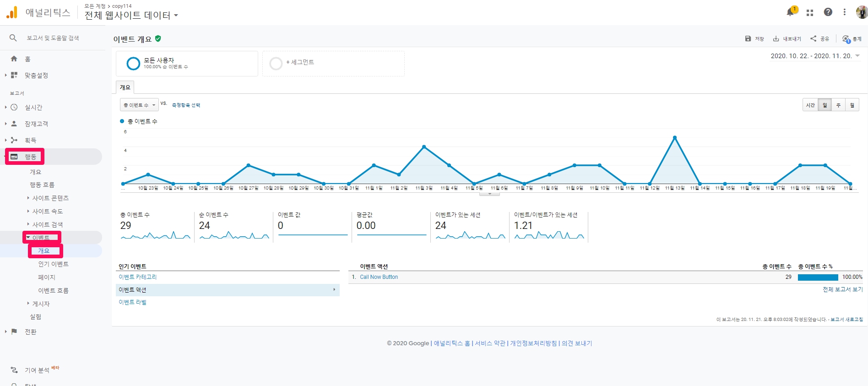Click the home (홈) icon in sidebar
The height and width of the screenshot is (386, 868).
14,59
